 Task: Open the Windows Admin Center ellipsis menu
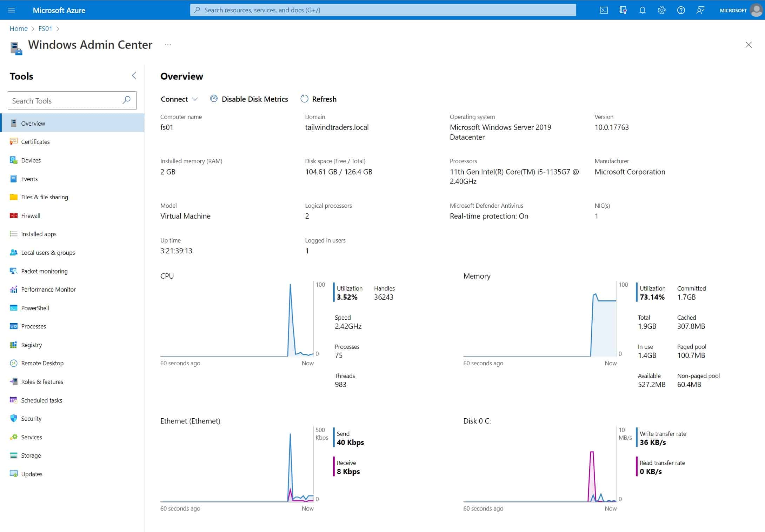click(168, 45)
